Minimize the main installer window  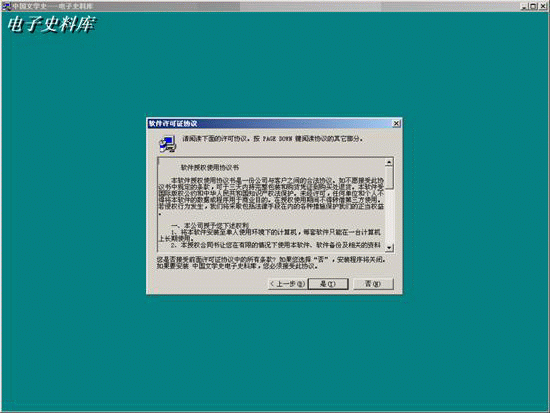[x=524, y=6]
